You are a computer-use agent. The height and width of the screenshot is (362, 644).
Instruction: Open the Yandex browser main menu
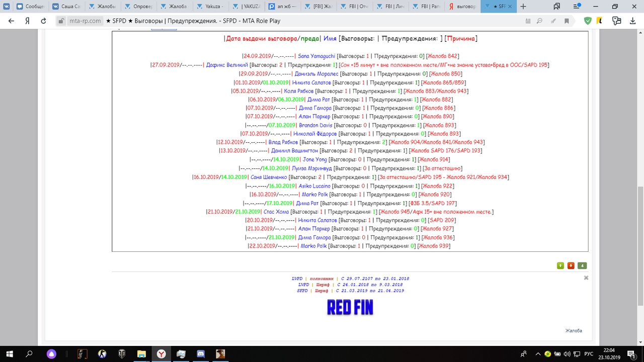(x=576, y=7)
